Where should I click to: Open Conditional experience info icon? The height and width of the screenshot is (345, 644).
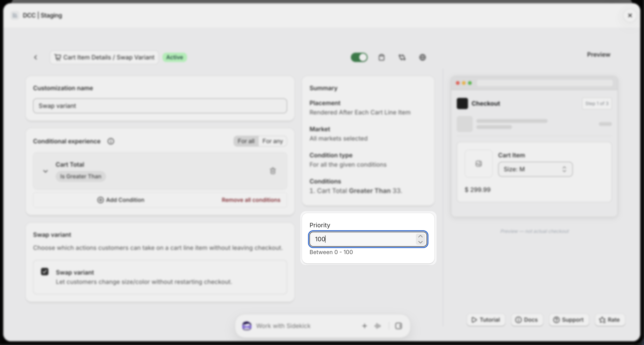click(x=111, y=141)
